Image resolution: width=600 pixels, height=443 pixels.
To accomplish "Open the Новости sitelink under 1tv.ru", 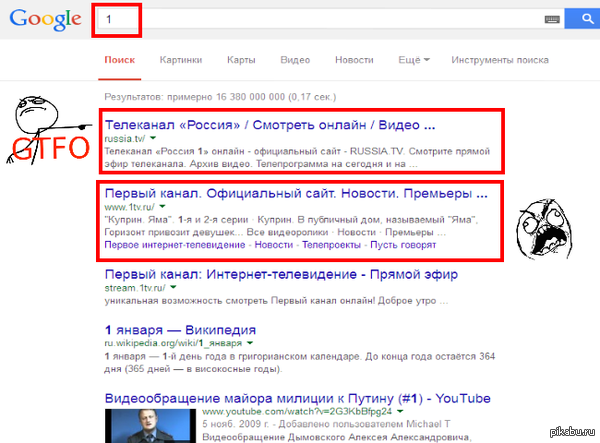I will click(x=274, y=245).
